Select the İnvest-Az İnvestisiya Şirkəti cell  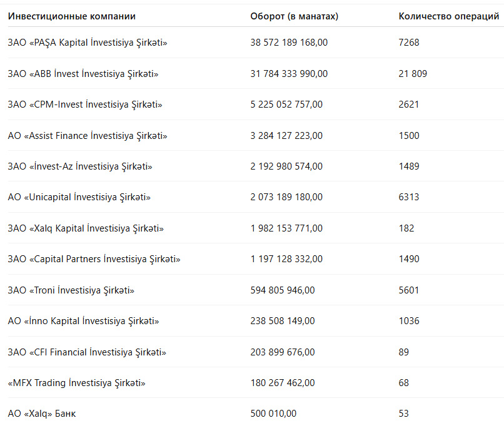[80, 166]
